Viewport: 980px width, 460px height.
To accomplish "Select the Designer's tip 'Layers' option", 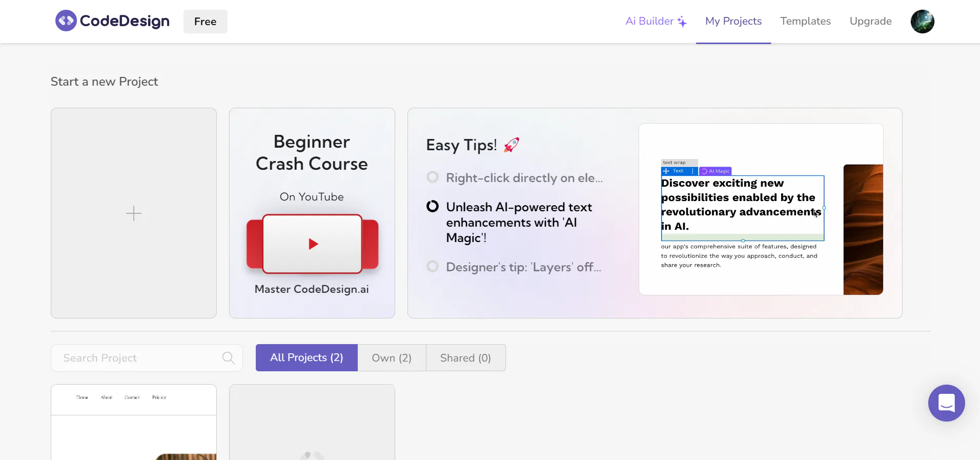I will click(x=514, y=267).
